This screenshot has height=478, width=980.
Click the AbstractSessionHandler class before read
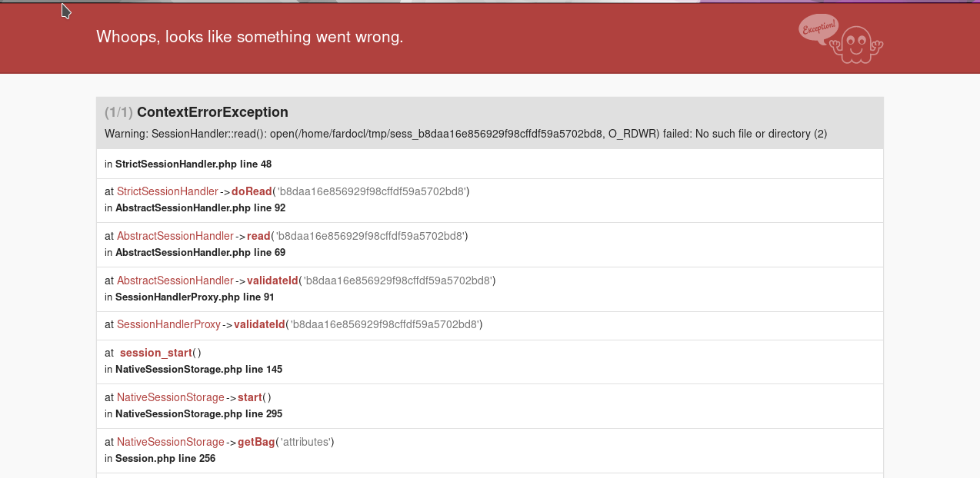point(175,236)
